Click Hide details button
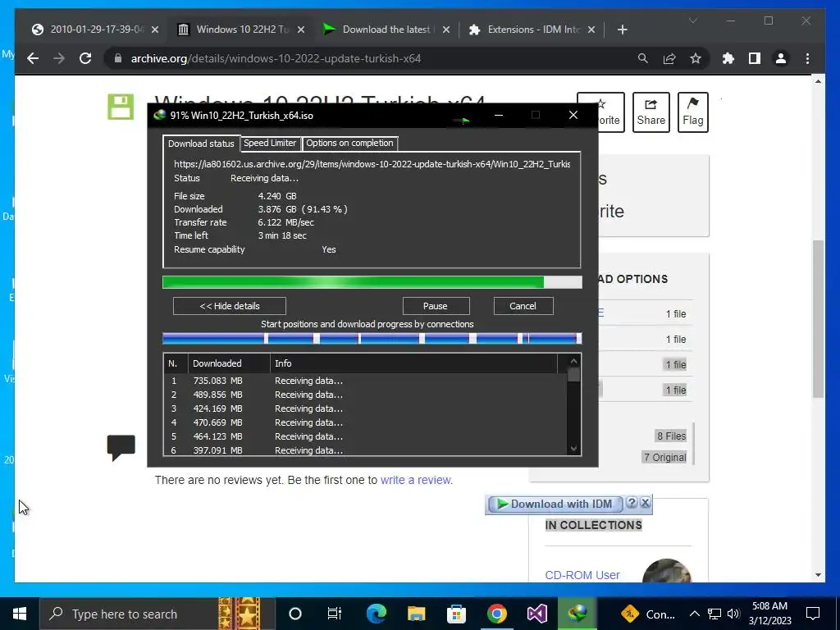 (230, 306)
